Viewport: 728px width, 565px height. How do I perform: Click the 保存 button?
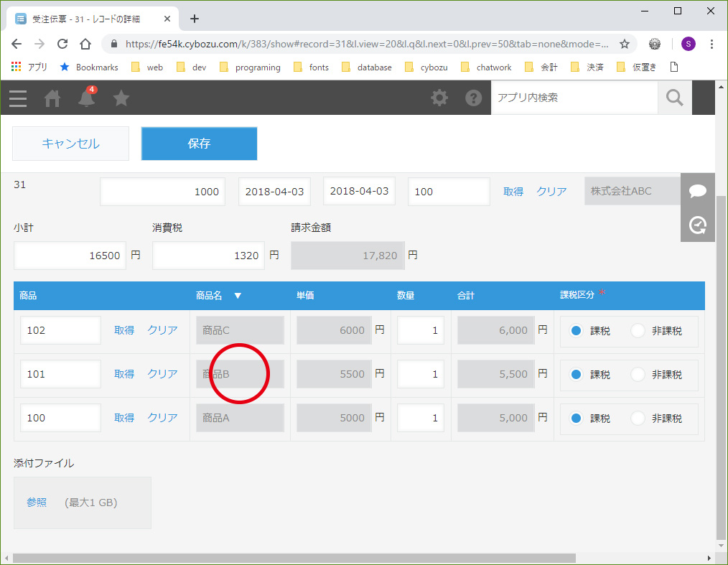[x=199, y=144]
